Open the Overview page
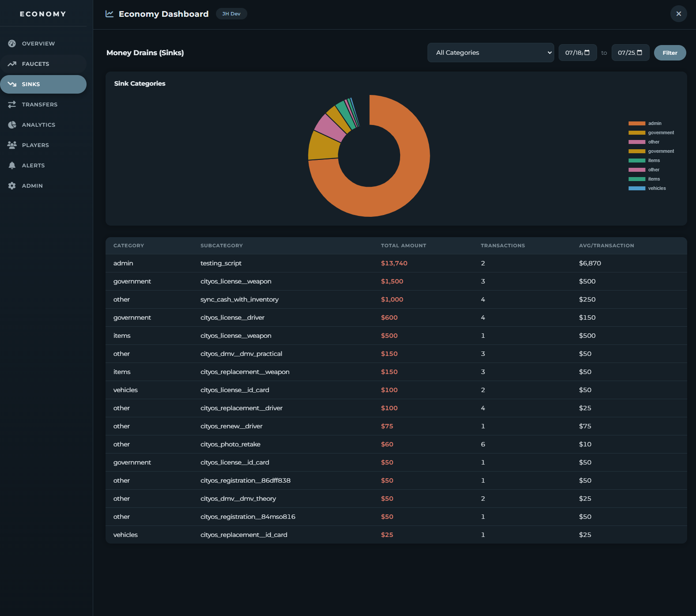696x616 pixels. [43, 43]
